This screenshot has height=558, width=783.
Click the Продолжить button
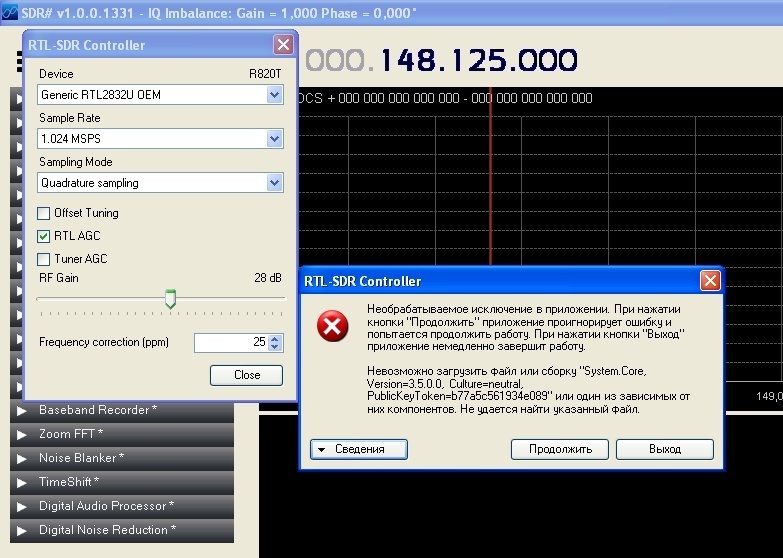tap(559, 449)
